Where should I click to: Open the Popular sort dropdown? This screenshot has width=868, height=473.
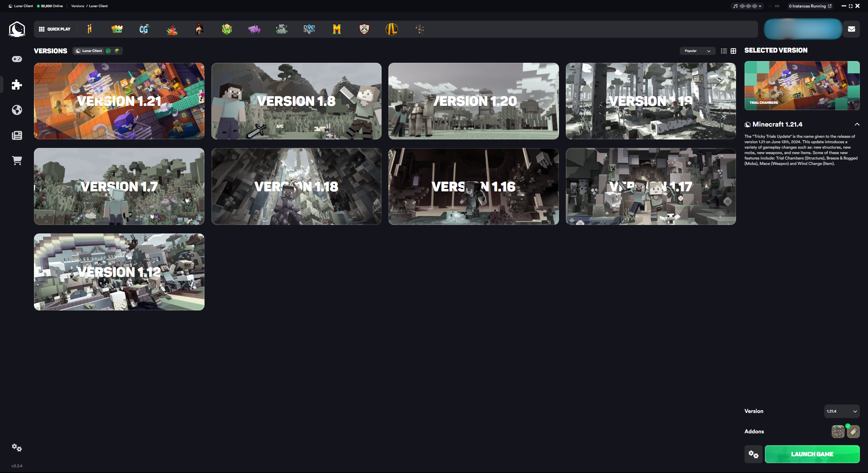pos(697,51)
